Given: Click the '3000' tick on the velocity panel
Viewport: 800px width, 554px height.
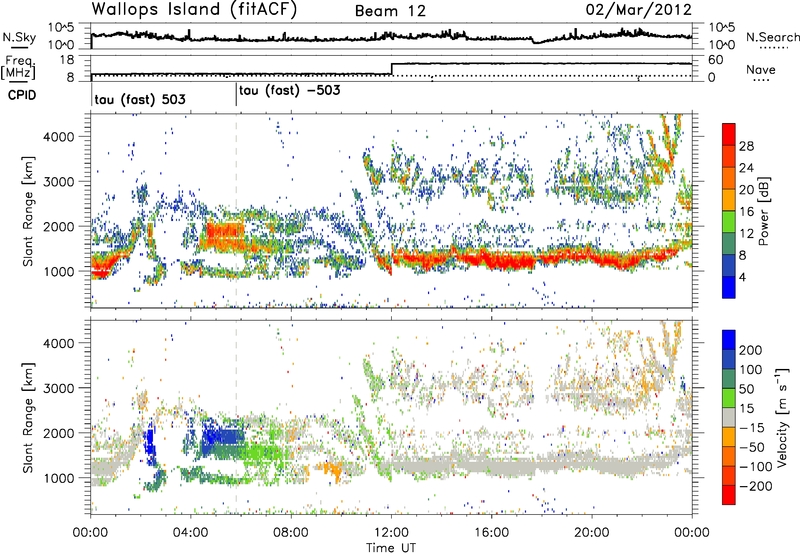Looking at the screenshot, I should pos(58,388).
